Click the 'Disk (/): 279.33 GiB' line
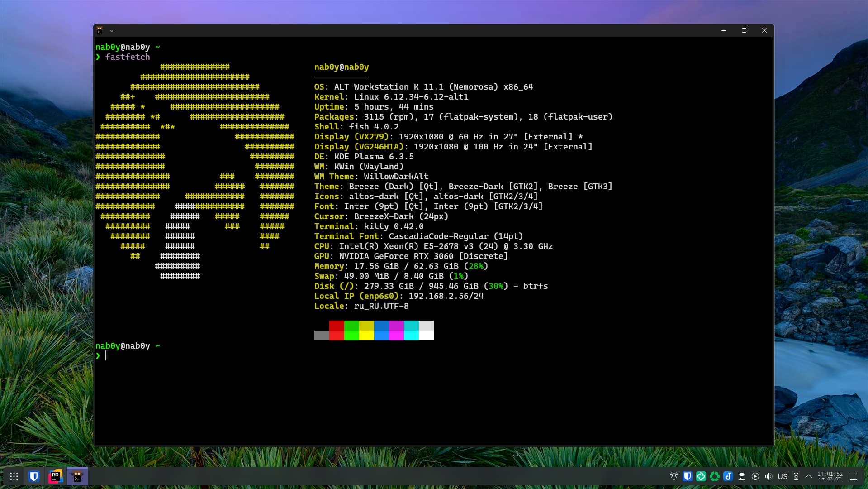This screenshot has width=868, height=489. coord(431,286)
